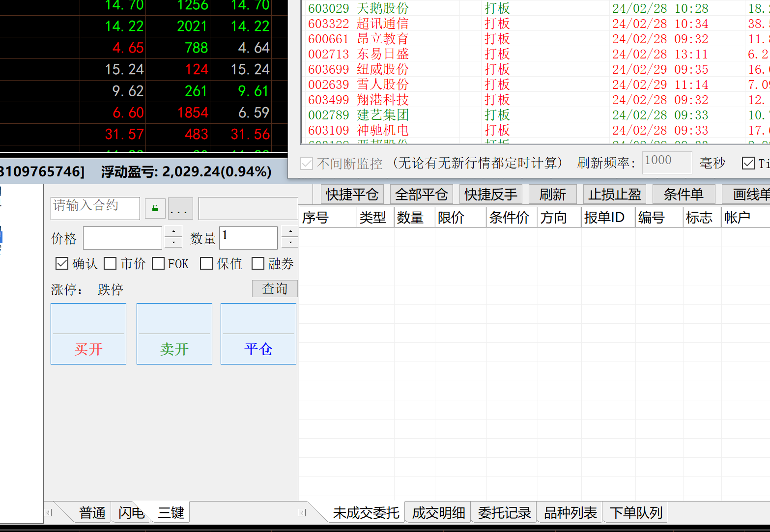Toggle the green lock icon beside contract input
Image resolution: width=770 pixels, height=532 pixels.
(x=155, y=208)
